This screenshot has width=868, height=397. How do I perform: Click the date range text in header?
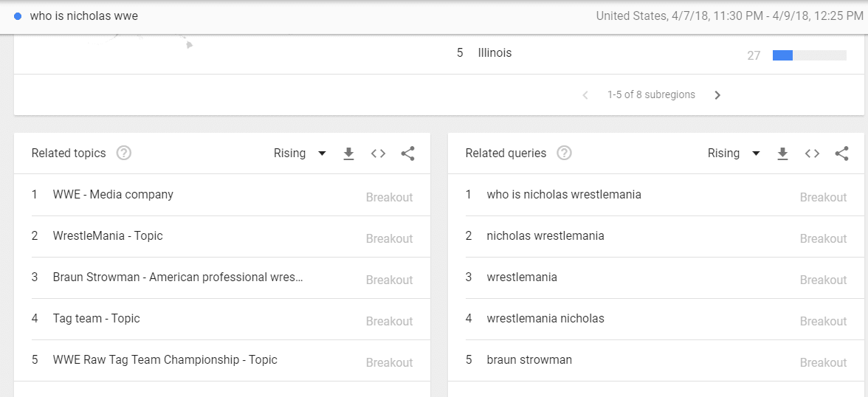(x=729, y=16)
